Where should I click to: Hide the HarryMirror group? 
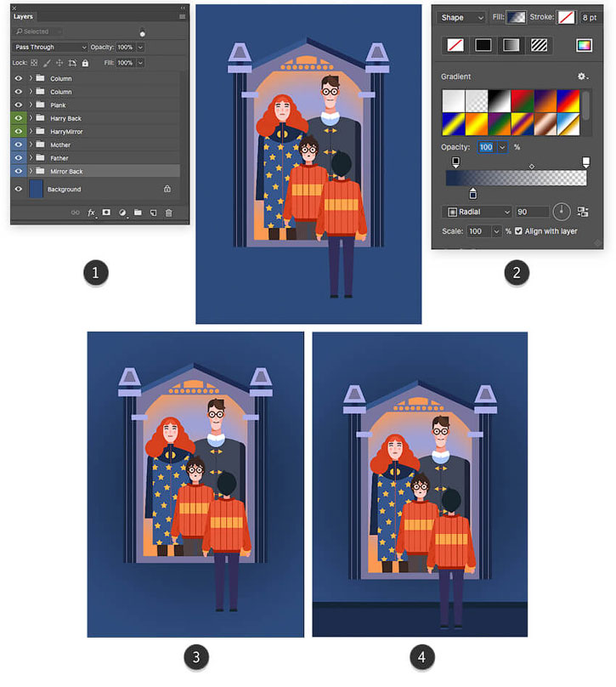click(x=19, y=131)
